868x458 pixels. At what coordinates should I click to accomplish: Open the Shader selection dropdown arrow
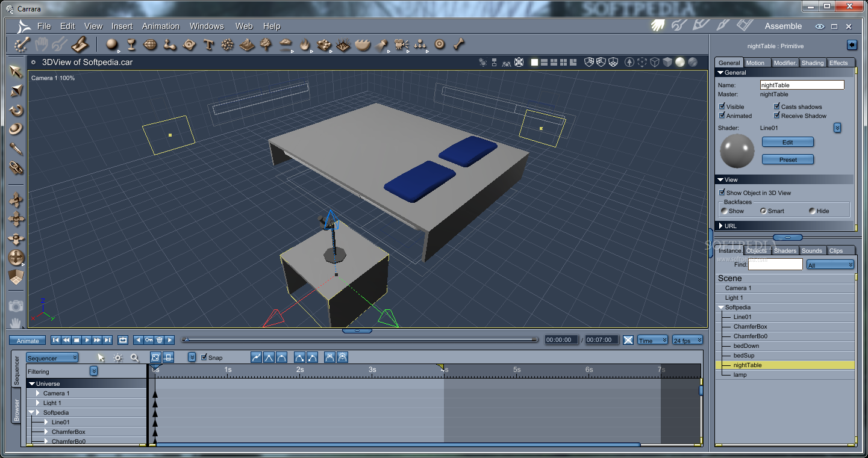(x=837, y=128)
